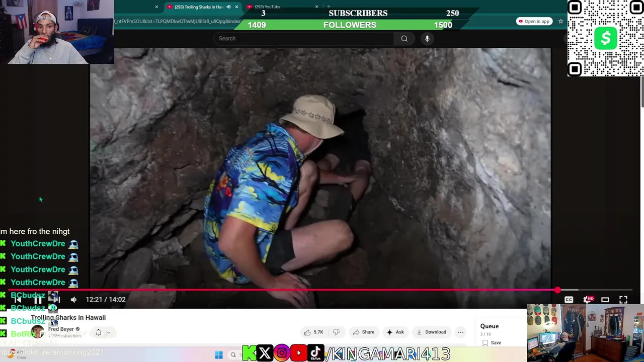Save the queue as playlist
The width and height of the screenshot is (644, 362).
(492, 343)
